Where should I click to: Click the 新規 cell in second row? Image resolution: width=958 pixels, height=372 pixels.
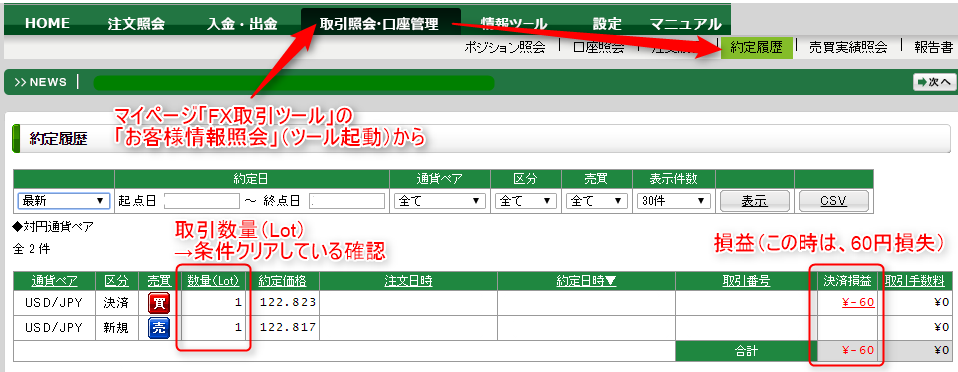(116, 328)
